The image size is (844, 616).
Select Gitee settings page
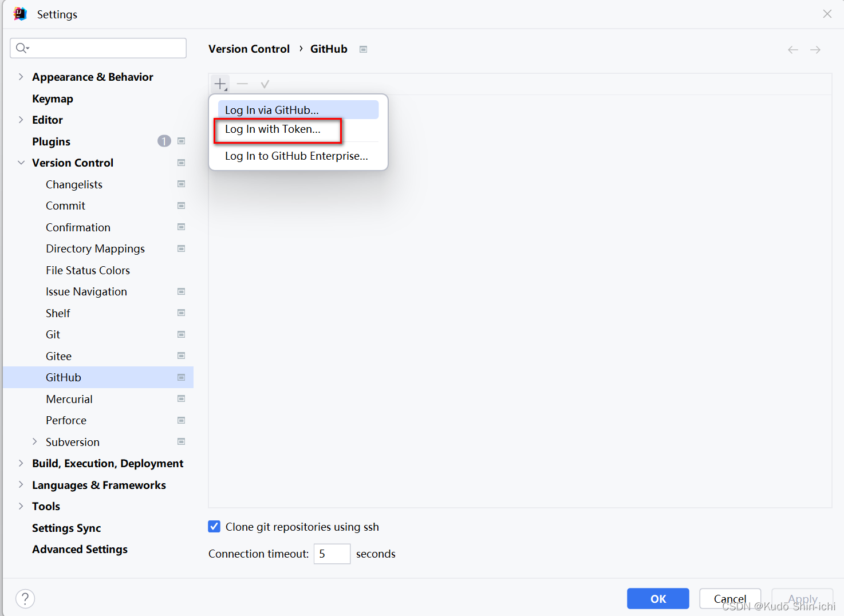[59, 356]
